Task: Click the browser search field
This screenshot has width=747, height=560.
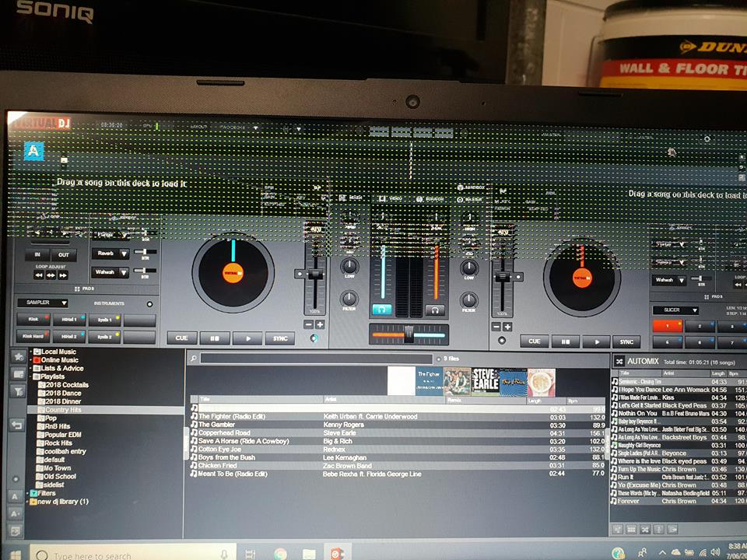Action: pos(317,359)
